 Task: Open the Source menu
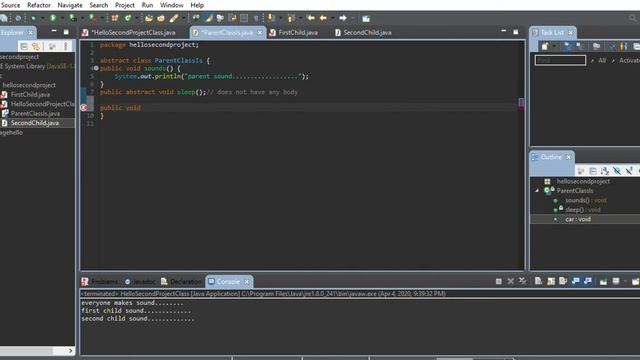point(11,5)
